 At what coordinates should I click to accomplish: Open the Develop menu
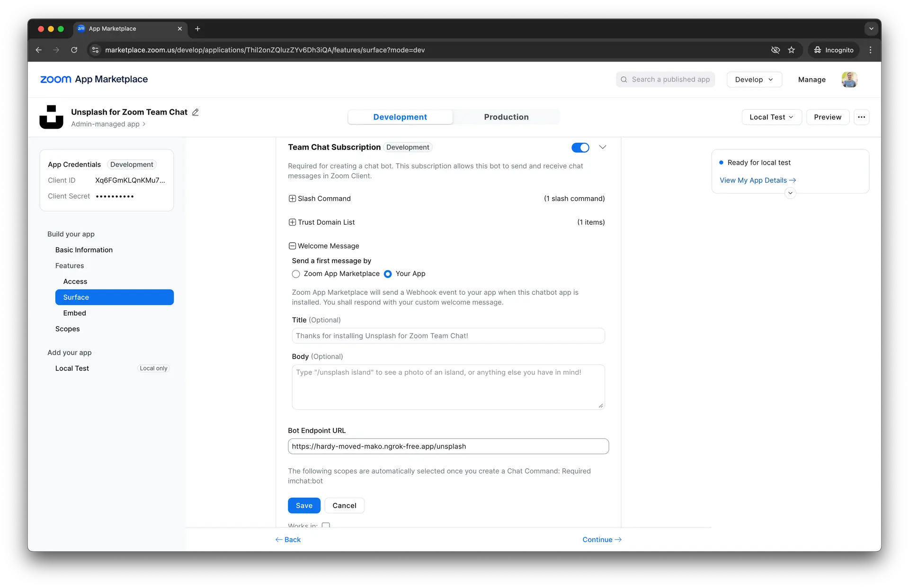(x=754, y=79)
